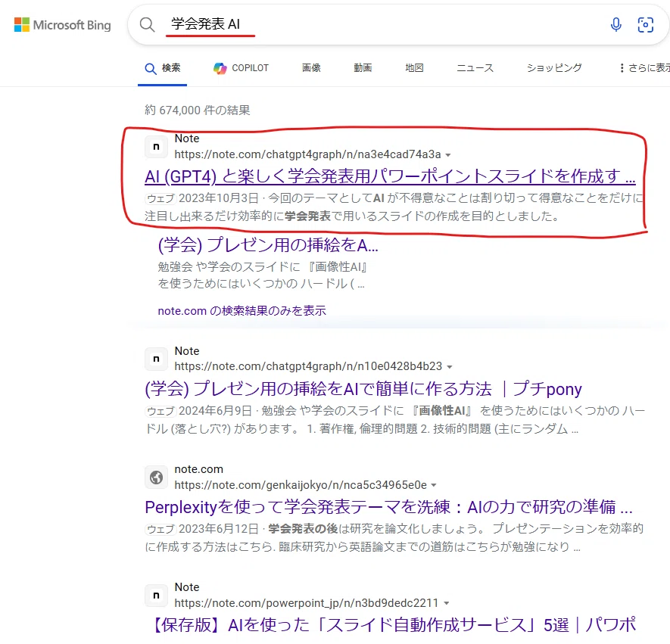Click note.com の検索結果のみを表示

pyautogui.click(x=242, y=311)
